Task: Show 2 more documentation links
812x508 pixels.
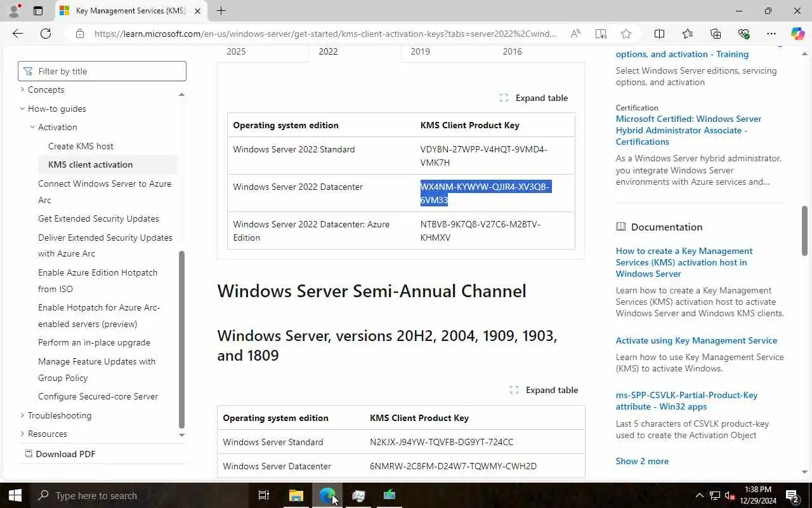Action: [642, 461]
